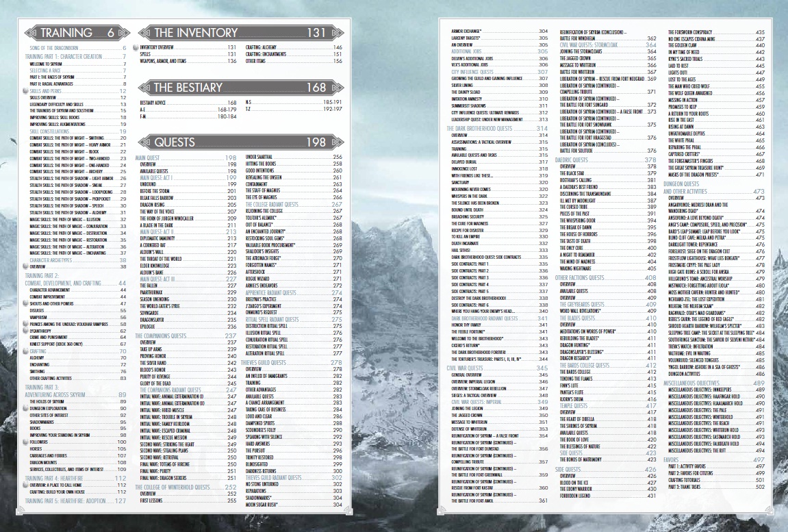Click the icon next to Dungeon Exploration
The image size is (788, 532).
click(26, 408)
